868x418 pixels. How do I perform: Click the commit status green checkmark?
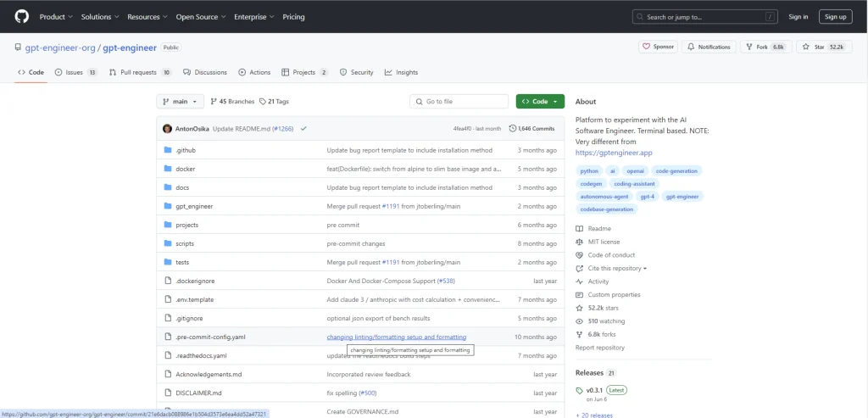click(x=303, y=128)
